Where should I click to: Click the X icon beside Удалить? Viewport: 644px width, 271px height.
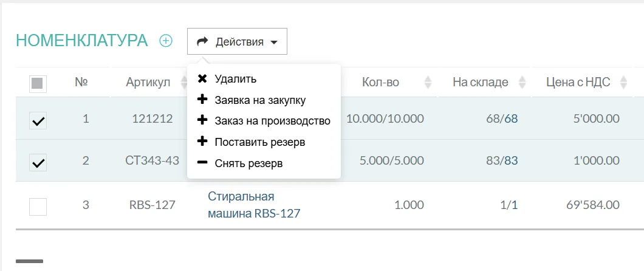202,79
